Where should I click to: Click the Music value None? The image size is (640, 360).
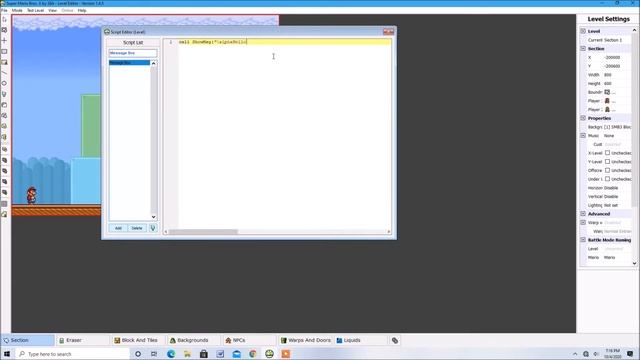coord(617,136)
